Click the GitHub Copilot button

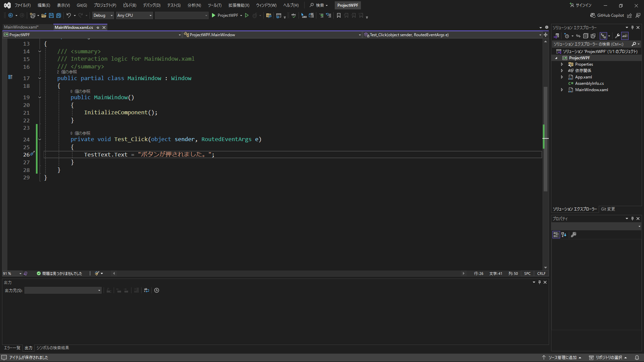(607, 15)
